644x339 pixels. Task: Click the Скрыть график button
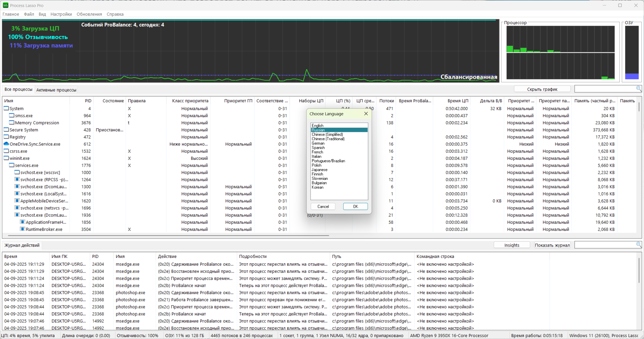coord(542,89)
